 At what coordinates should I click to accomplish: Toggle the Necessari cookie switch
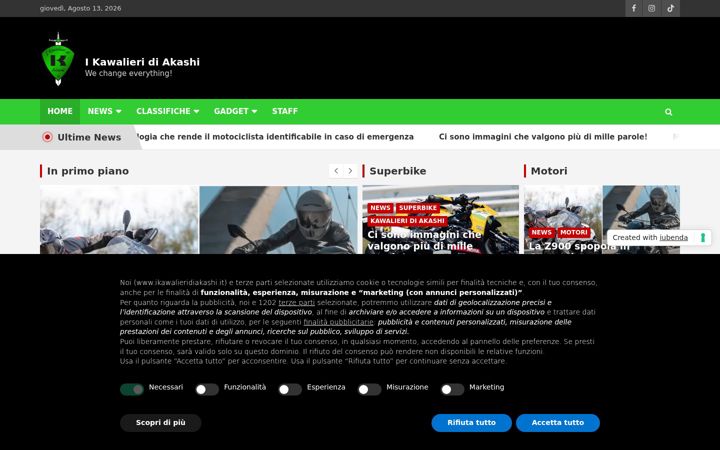point(132,389)
